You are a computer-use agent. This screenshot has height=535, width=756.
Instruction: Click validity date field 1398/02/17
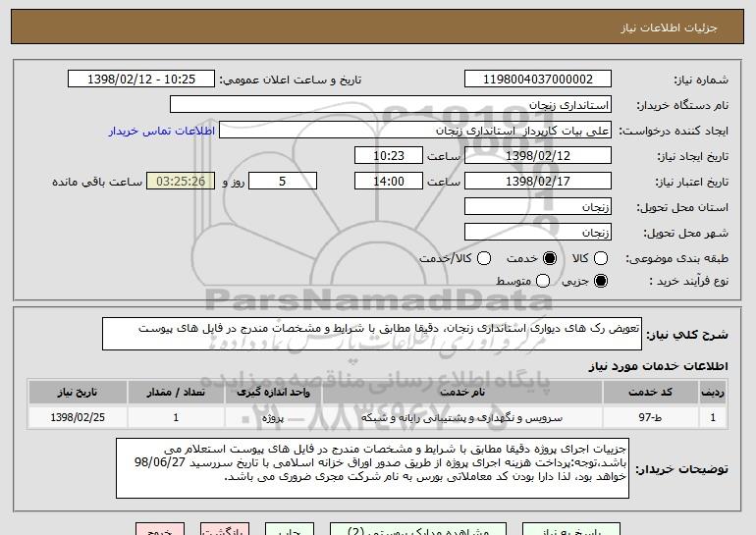(538, 182)
